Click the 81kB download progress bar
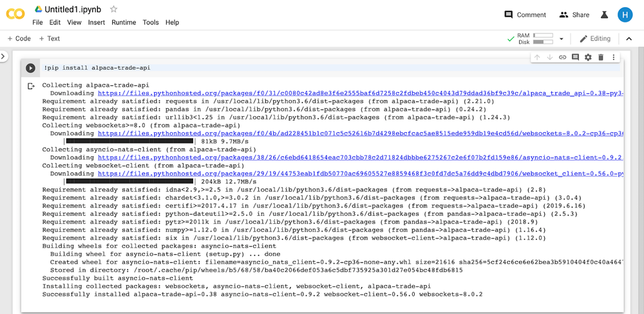Image resolution: width=644 pixels, height=314 pixels. [129, 141]
